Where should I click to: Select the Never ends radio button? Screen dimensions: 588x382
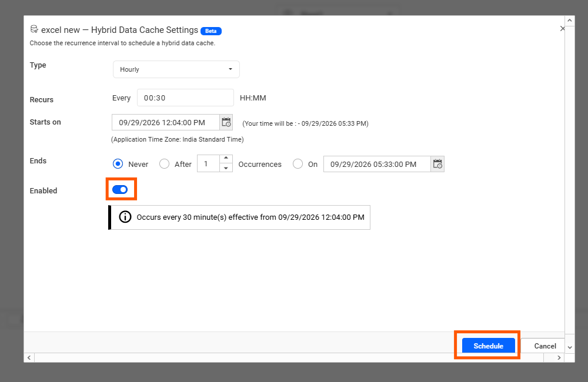[118, 164]
